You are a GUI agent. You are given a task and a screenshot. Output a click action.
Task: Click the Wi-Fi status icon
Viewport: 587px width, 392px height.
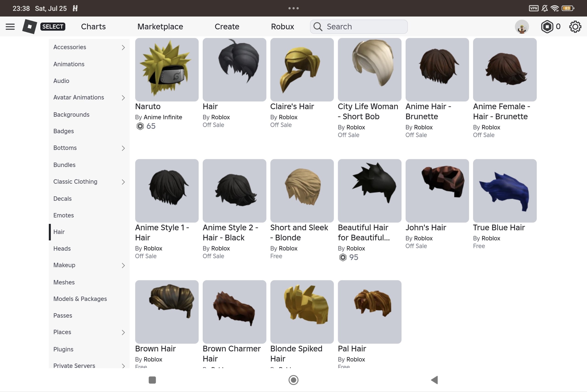[x=555, y=8]
